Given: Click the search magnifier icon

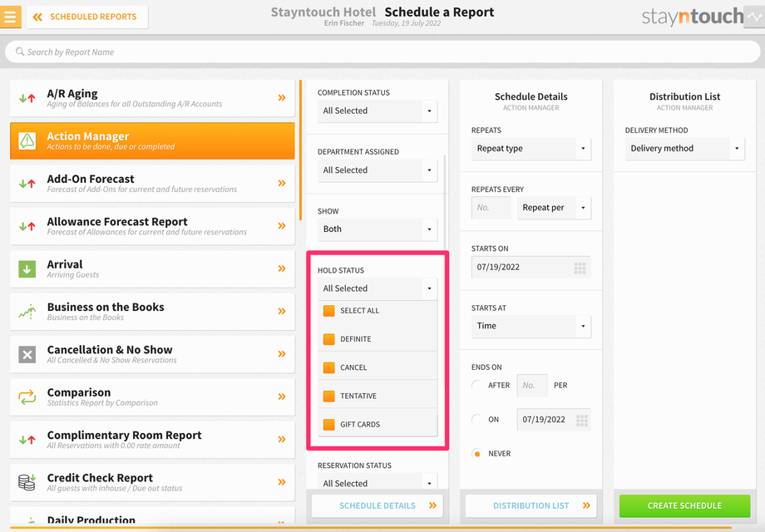Looking at the screenshot, I should 19,52.
